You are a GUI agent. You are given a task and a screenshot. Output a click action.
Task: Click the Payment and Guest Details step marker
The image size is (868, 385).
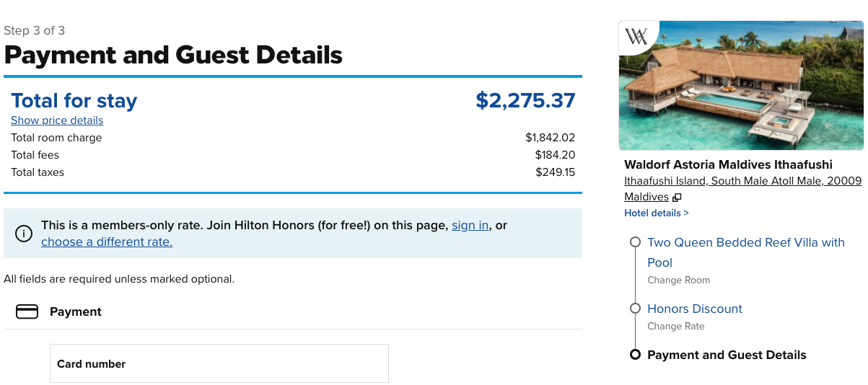pyautogui.click(x=635, y=355)
